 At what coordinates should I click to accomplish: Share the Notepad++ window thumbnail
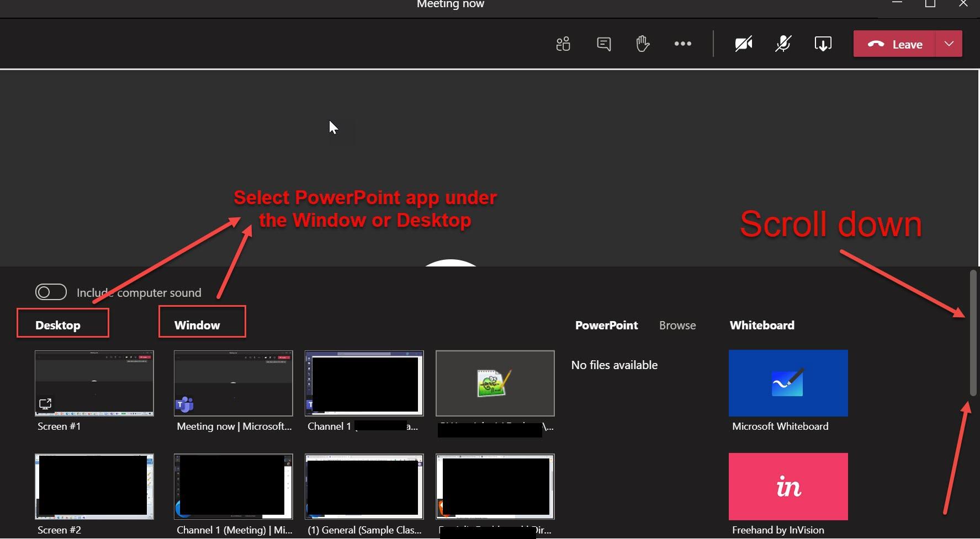[x=495, y=383]
